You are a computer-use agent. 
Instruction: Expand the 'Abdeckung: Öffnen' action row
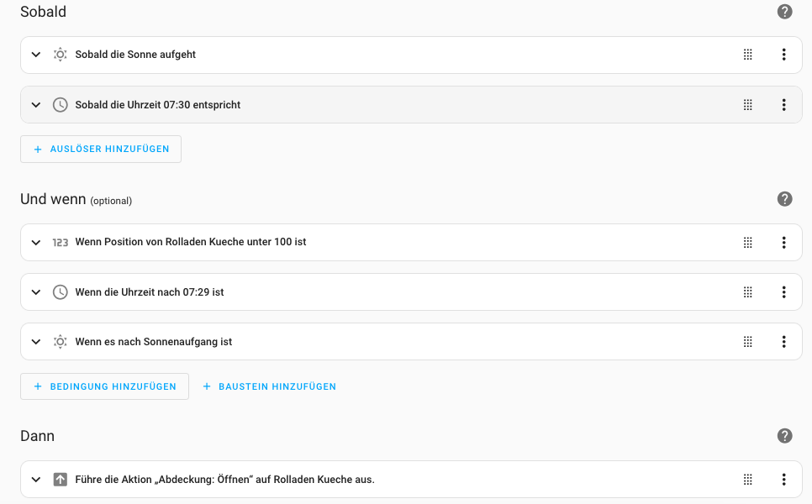pos(36,480)
